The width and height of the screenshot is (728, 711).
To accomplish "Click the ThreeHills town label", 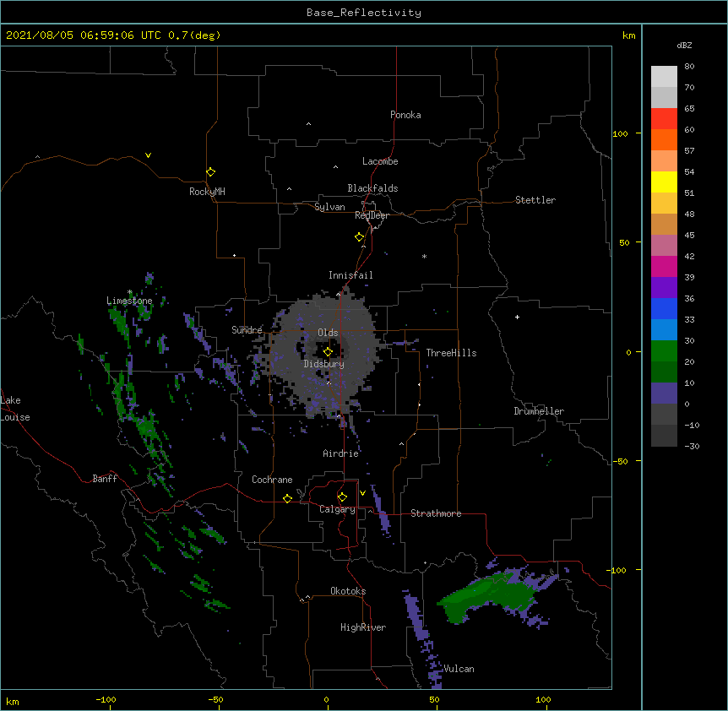I will click(x=451, y=353).
